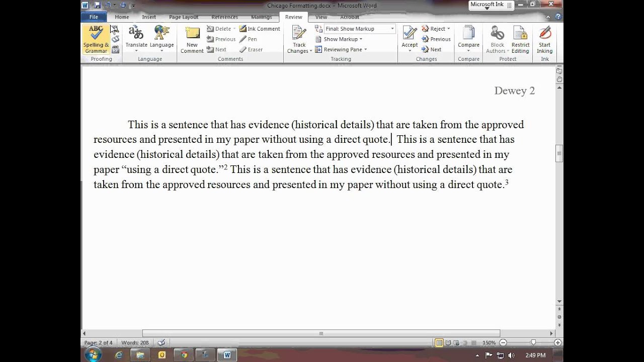This screenshot has height=362, width=644.
Task: Open the Reject dropdown arrow
Action: click(448, 29)
